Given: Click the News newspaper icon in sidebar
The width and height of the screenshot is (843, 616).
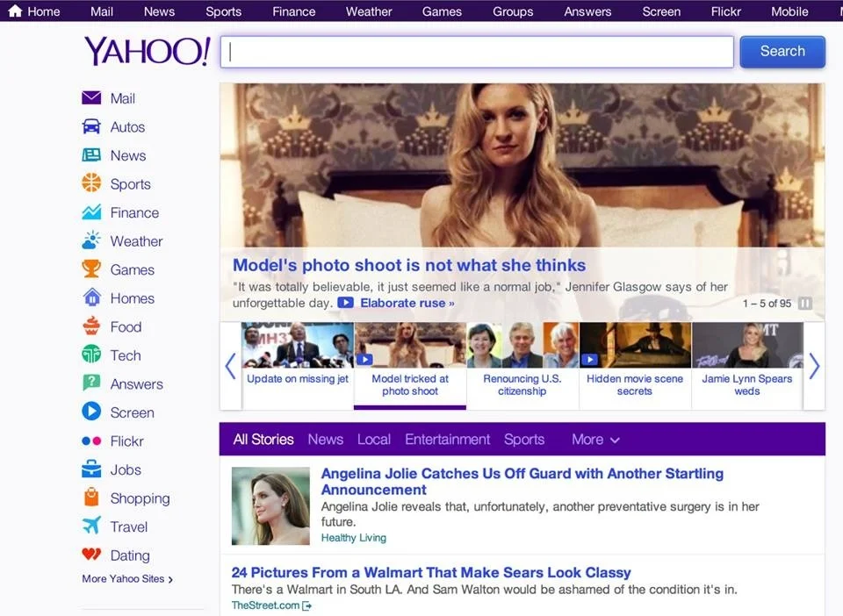Looking at the screenshot, I should click(x=91, y=154).
